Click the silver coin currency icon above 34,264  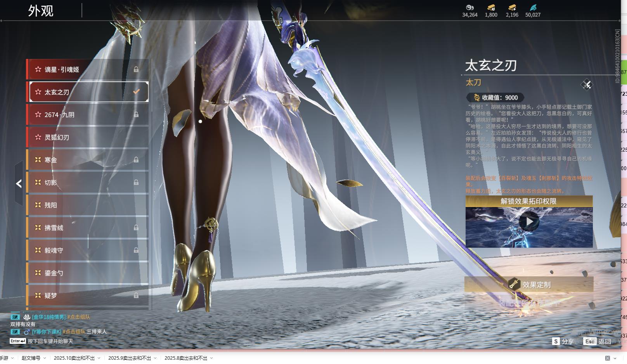pyautogui.click(x=470, y=7)
